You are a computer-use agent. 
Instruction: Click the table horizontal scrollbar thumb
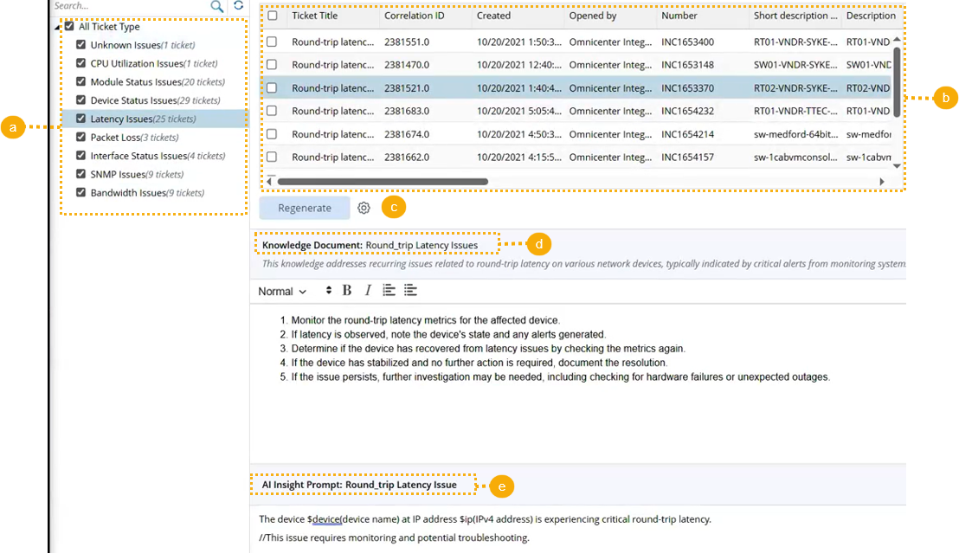coord(381,182)
